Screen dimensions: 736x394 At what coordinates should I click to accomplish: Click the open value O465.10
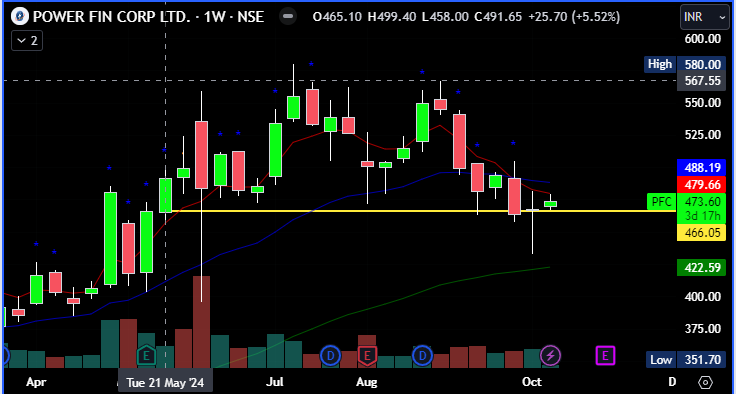click(337, 17)
